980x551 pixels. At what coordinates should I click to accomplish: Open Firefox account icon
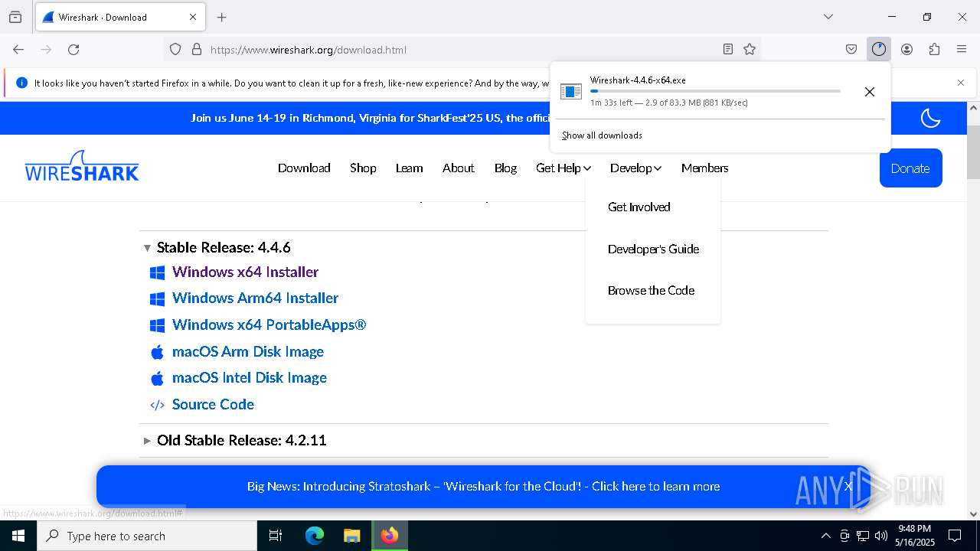pyautogui.click(x=906, y=49)
